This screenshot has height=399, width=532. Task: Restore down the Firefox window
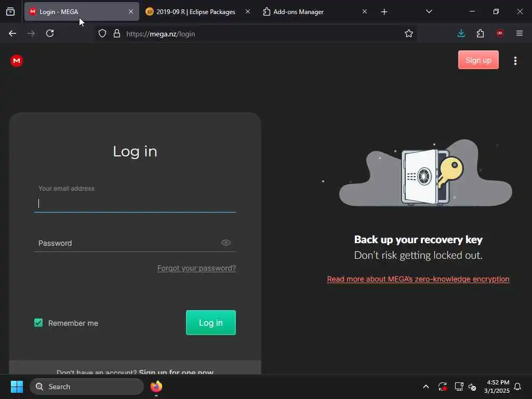(x=496, y=11)
